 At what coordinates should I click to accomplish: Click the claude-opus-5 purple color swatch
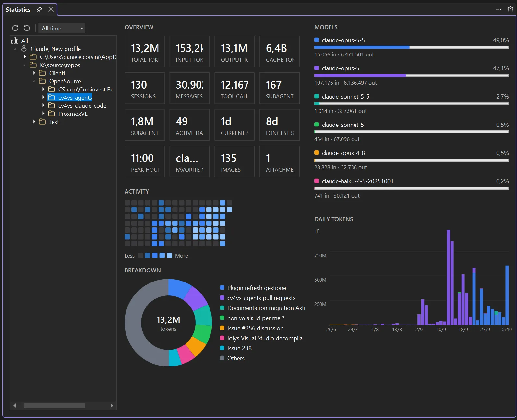pyautogui.click(x=317, y=68)
